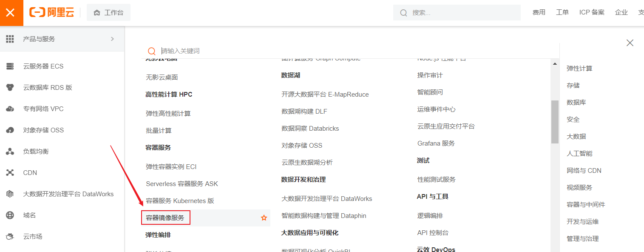
Task: Open 弹性容器实例 ECI
Action: (171, 167)
